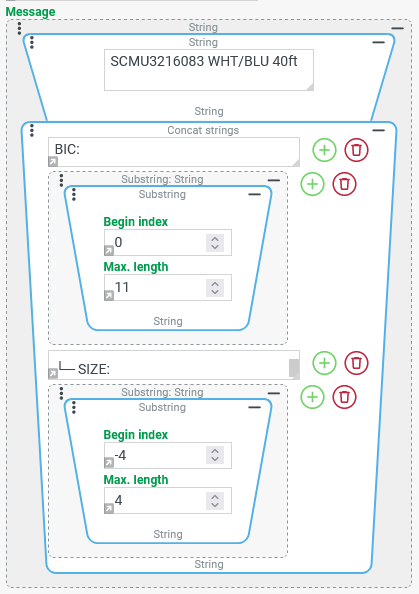This screenshot has width=419, height=594.
Task: Delete the first Substring: String block
Action: point(344,184)
